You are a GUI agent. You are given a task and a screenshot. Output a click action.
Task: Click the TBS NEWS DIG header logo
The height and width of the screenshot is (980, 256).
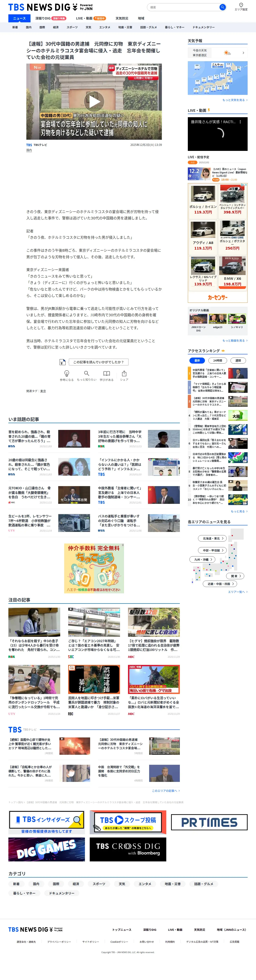pos(51,7)
